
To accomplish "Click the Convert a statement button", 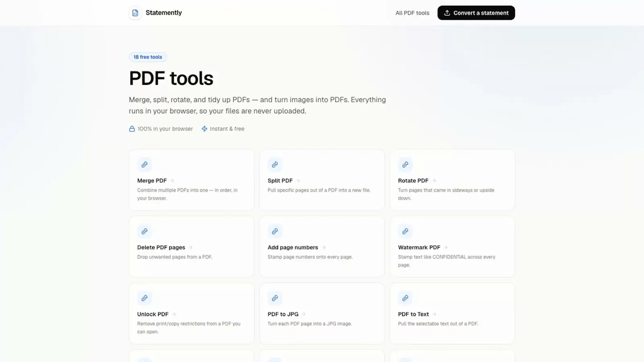I will 476,13.
